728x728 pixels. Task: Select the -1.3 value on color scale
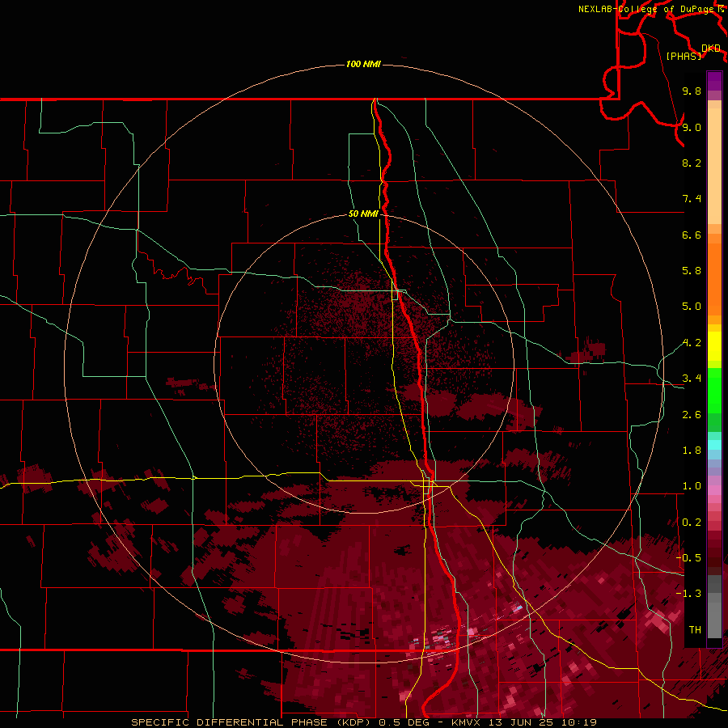(x=688, y=594)
